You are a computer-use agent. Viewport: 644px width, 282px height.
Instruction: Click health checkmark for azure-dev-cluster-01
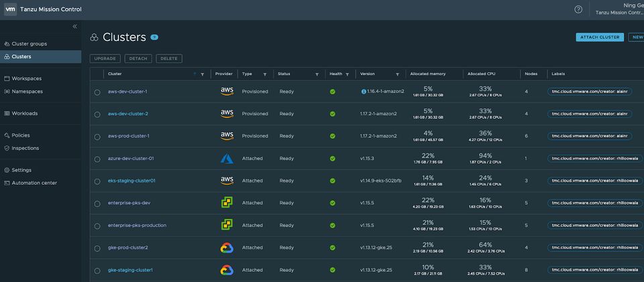pyautogui.click(x=332, y=159)
